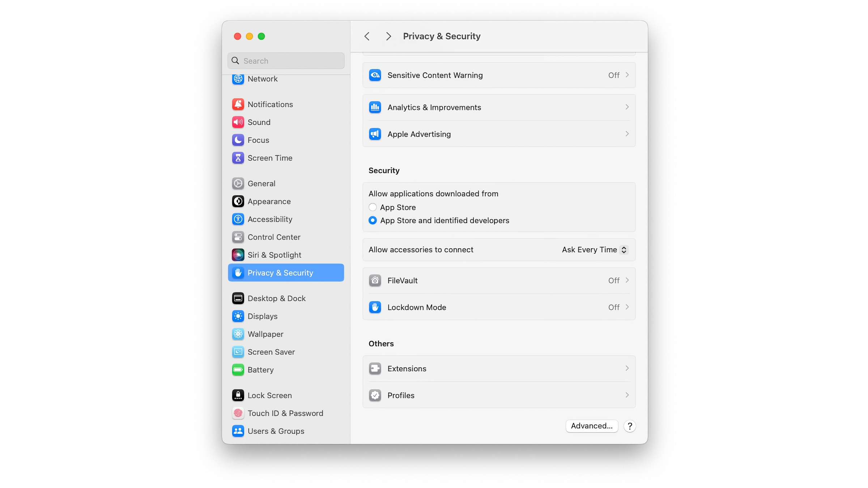Select the Appearance settings icon

pyautogui.click(x=238, y=201)
